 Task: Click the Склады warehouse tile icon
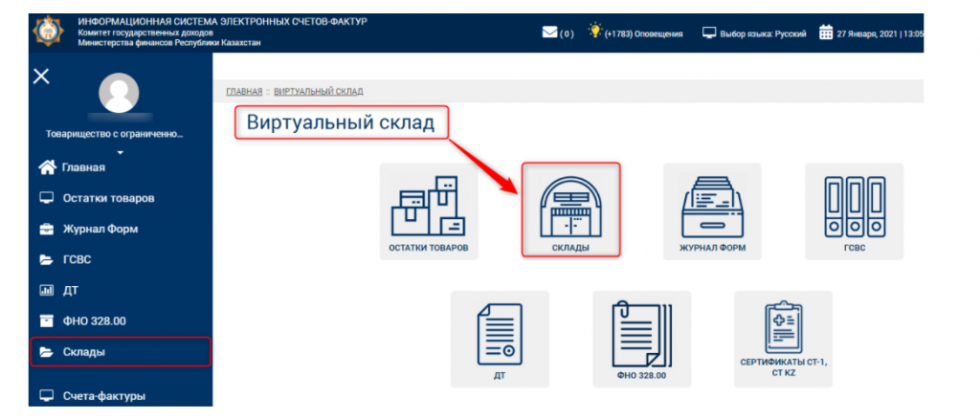point(570,209)
